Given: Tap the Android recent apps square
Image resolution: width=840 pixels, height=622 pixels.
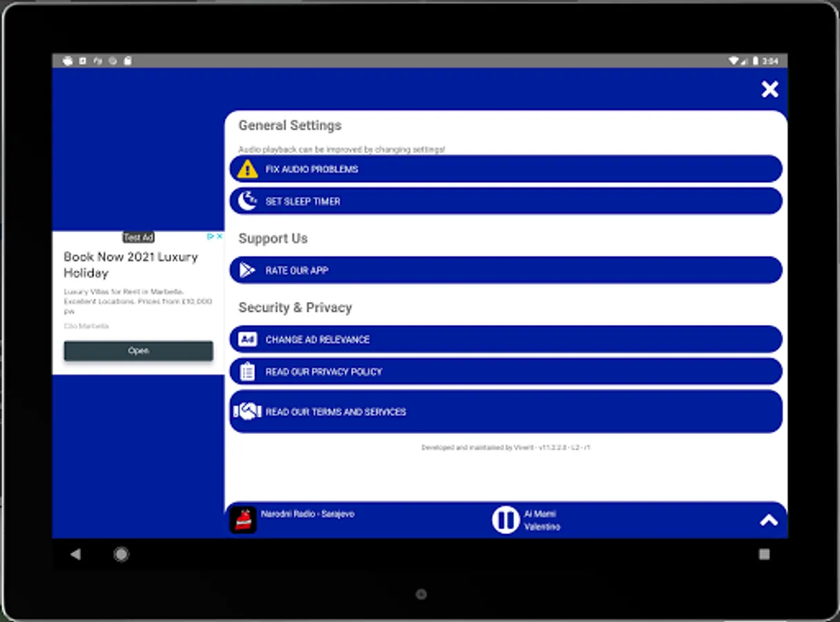Looking at the screenshot, I should coord(764,554).
